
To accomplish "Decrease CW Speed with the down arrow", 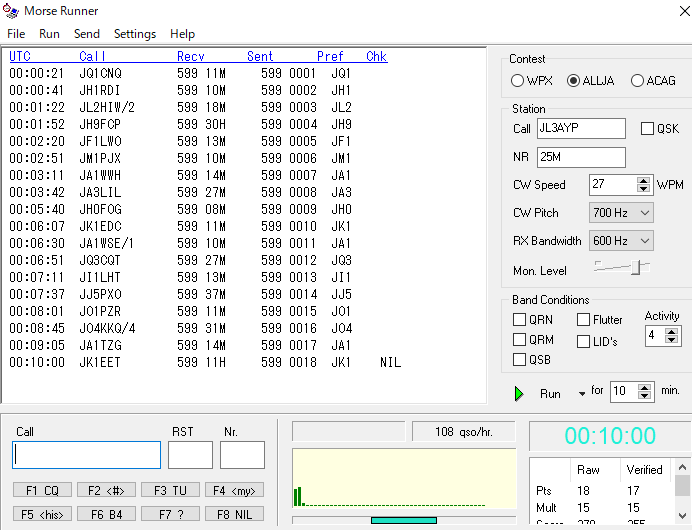I will coord(643,189).
